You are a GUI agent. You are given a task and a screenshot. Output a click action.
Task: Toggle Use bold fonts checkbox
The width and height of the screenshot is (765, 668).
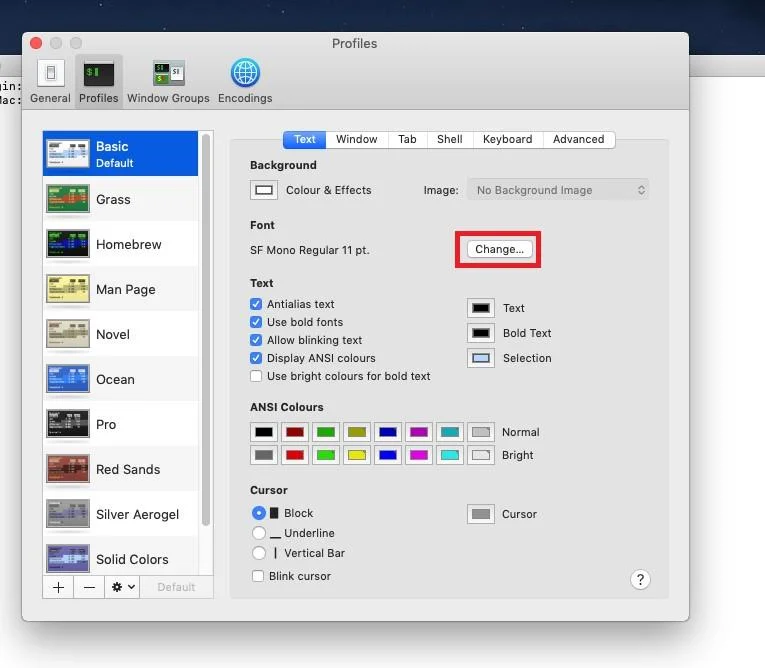tap(256, 322)
